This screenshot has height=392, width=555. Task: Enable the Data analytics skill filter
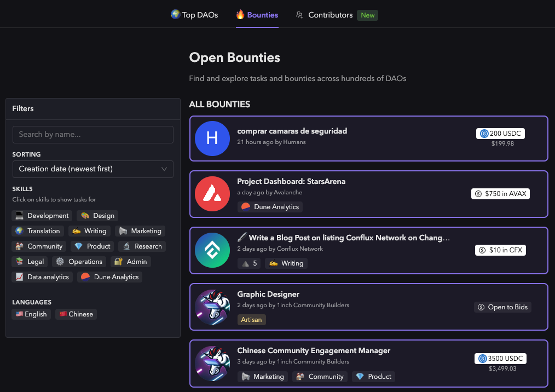[42, 277]
